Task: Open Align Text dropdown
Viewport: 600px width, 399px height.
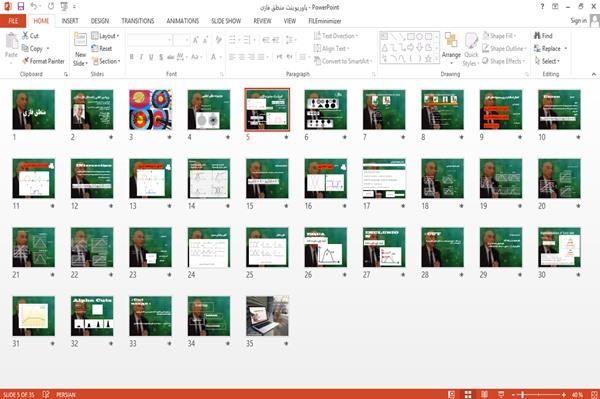Action: [x=331, y=48]
